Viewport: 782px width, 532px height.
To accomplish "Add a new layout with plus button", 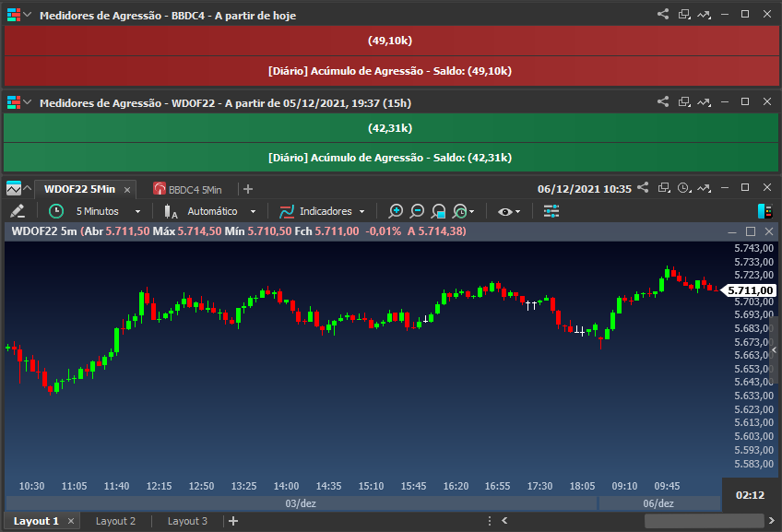I will coord(233,521).
